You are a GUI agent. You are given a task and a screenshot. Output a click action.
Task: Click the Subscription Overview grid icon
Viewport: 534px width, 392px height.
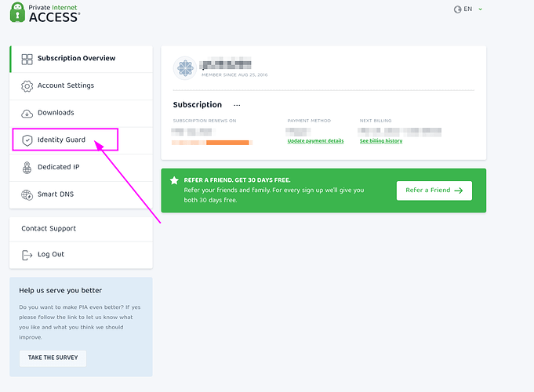(x=27, y=59)
